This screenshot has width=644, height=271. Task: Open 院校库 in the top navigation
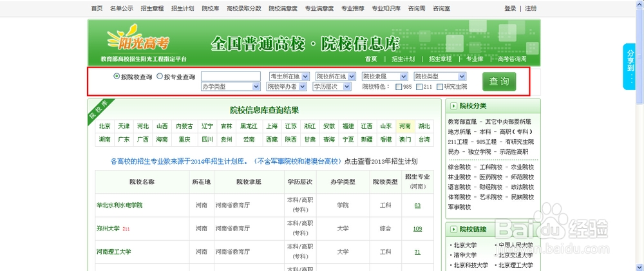click(x=211, y=8)
